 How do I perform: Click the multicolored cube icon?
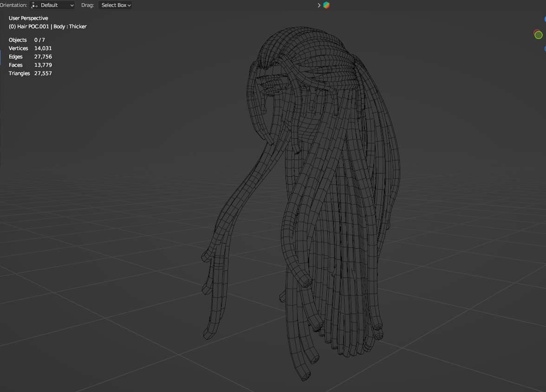coord(326,5)
